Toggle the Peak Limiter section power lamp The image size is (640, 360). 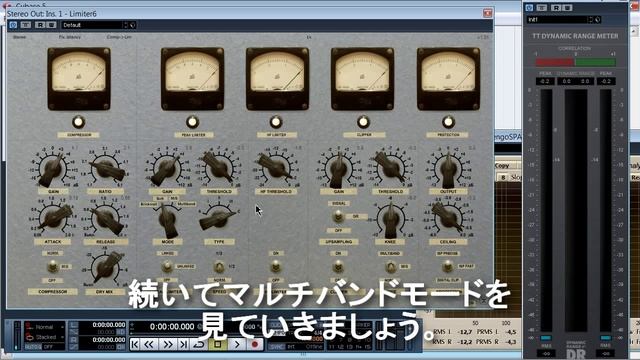(192, 122)
